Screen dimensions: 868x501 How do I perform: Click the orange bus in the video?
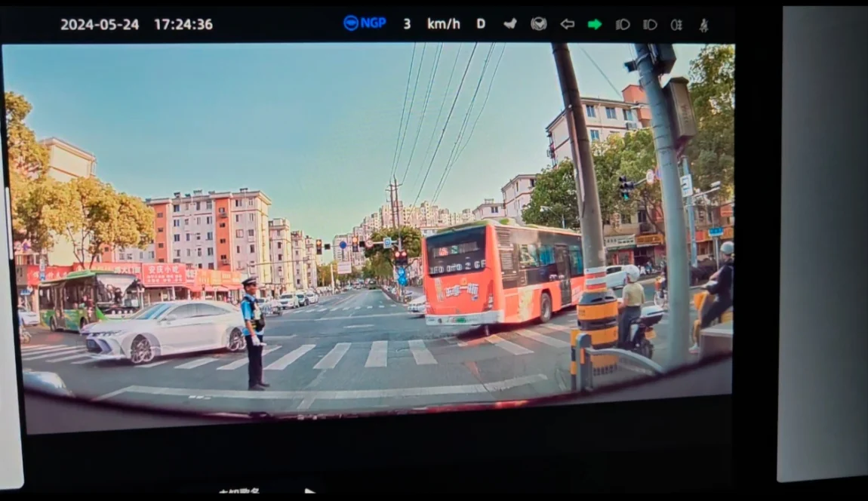tap(502, 272)
